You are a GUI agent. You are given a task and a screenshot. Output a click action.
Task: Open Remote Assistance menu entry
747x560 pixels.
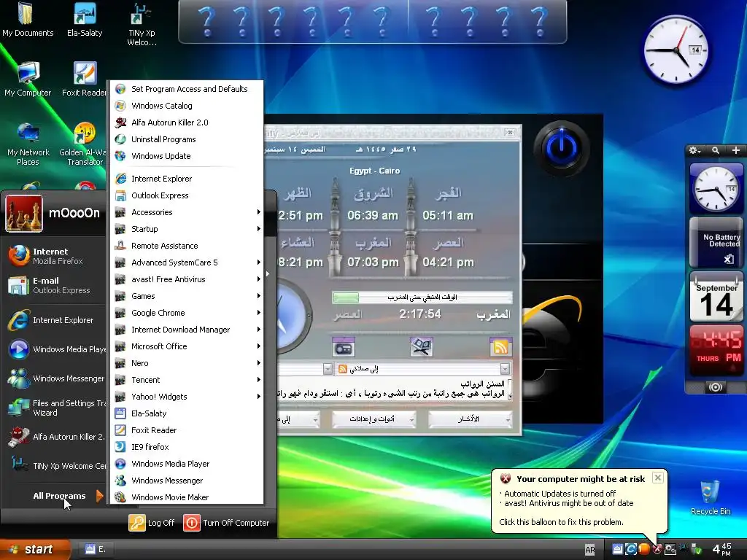click(x=188, y=246)
